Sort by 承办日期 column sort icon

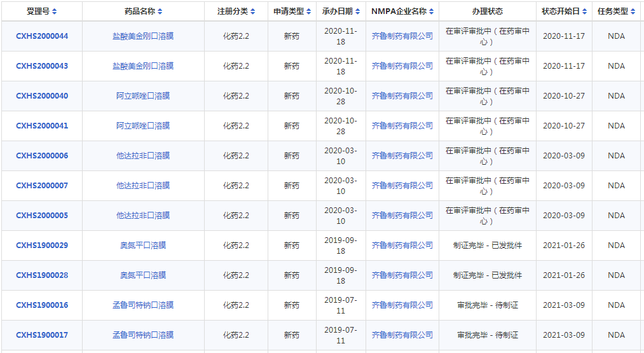tap(357, 11)
